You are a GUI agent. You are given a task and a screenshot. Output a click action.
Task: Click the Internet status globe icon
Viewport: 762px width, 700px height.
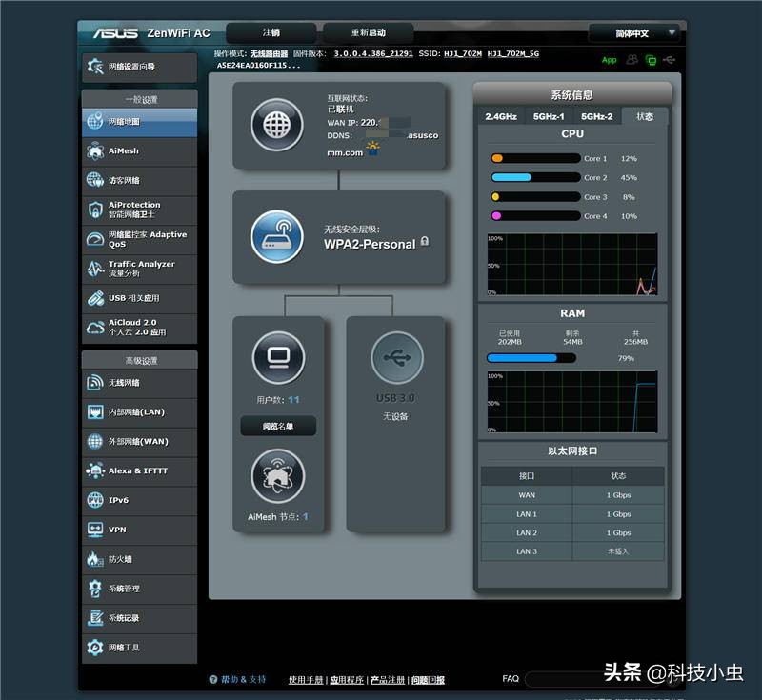coord(277,125)
